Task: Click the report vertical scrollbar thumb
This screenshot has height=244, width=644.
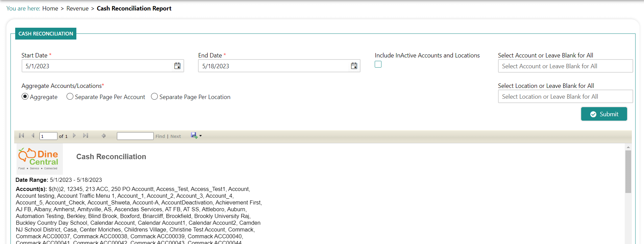Action: (628, 172)
